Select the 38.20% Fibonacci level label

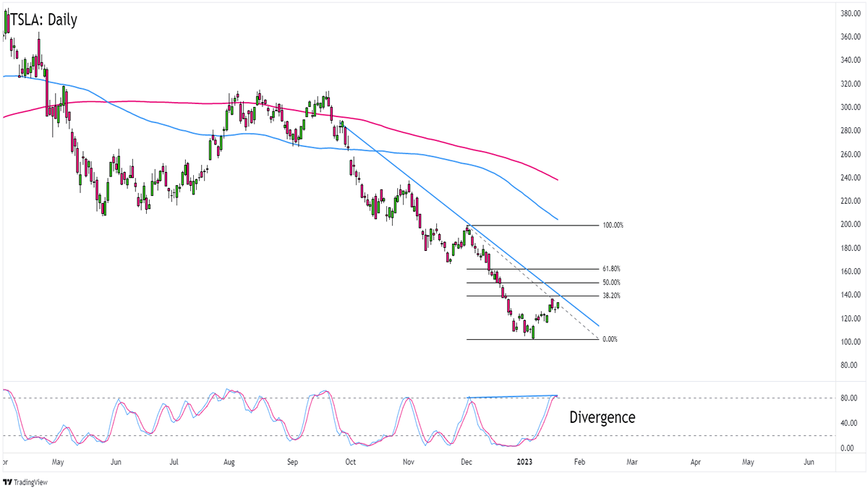tap(610, 296)
